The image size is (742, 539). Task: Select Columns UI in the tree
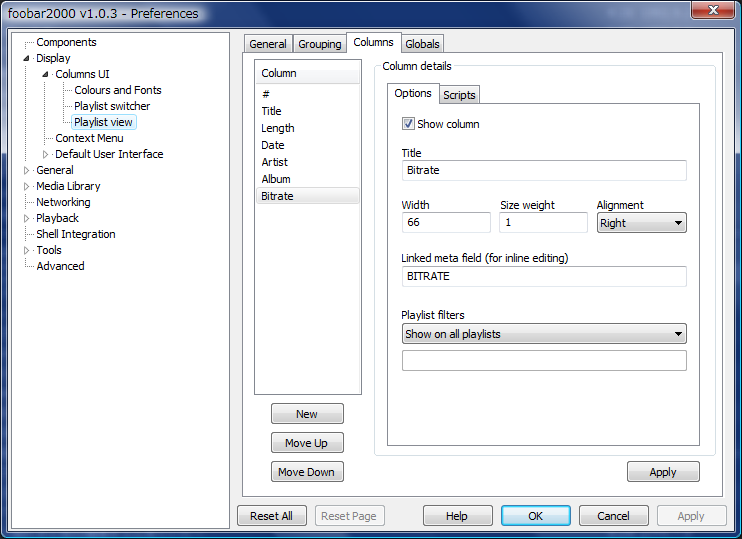coord(82,74)
